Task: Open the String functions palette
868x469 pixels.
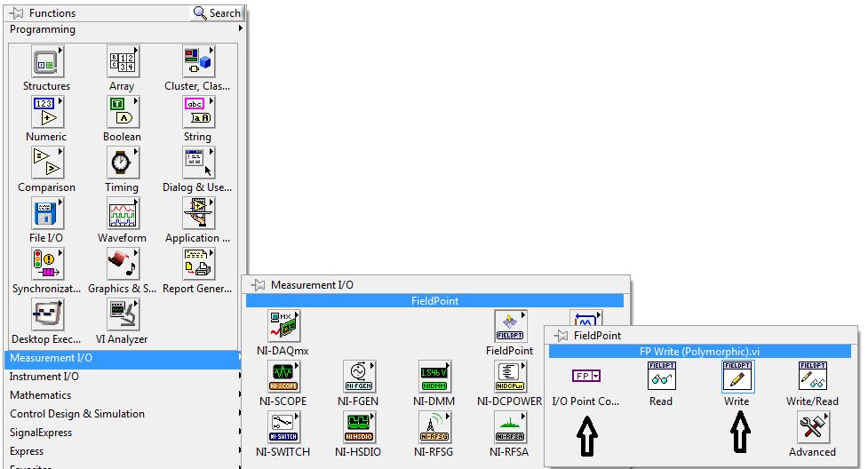Action: (198, 113)
